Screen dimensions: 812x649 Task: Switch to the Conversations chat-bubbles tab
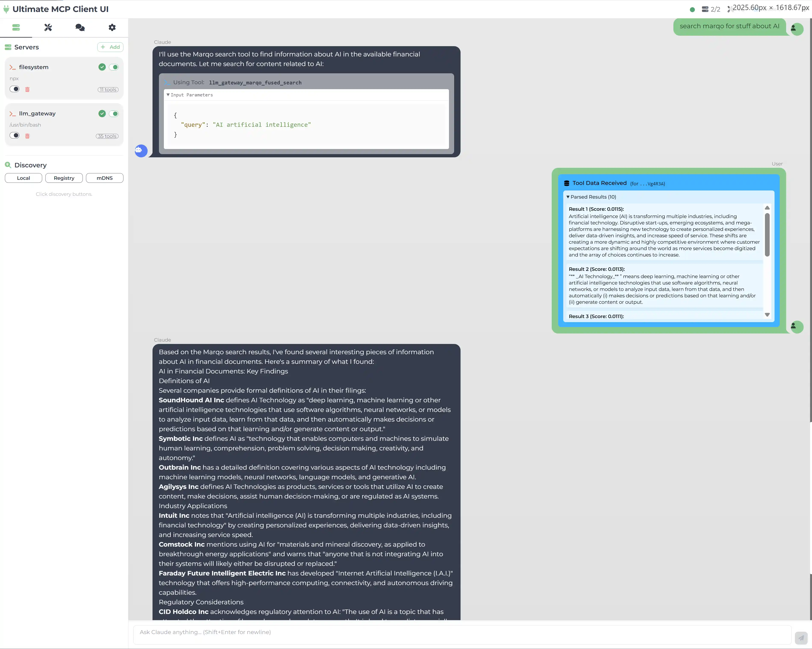pos(80,28)
